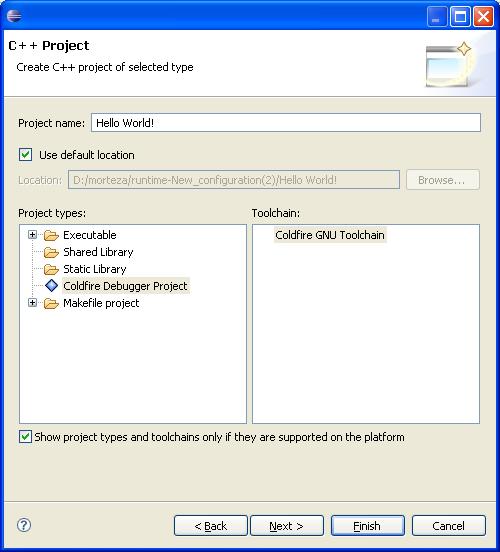The image size is (500, 552).
Task: Click the Finish button
Action: point(368,526)
